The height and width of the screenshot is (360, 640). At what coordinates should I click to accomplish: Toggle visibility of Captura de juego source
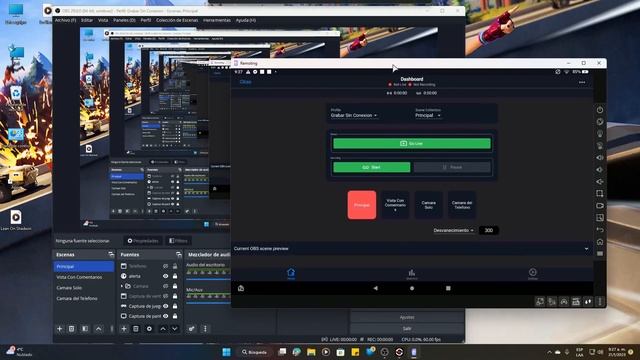(165, 306)
